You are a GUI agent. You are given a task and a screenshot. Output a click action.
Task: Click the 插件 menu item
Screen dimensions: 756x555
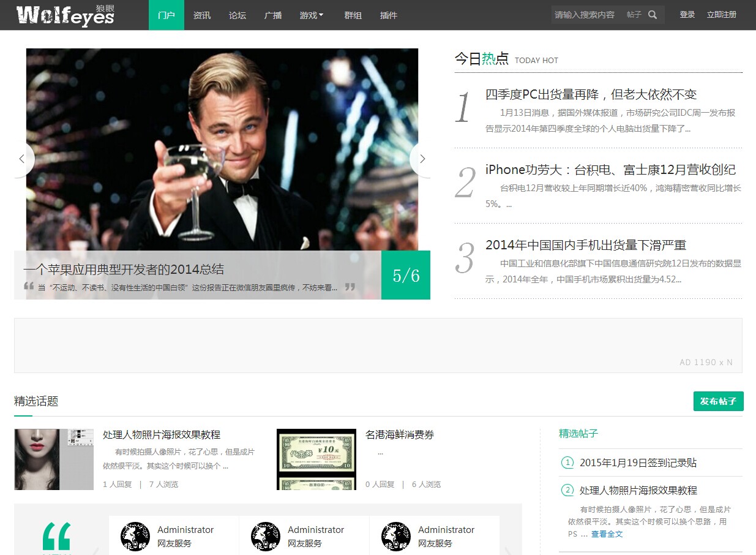tap(389, 15)
